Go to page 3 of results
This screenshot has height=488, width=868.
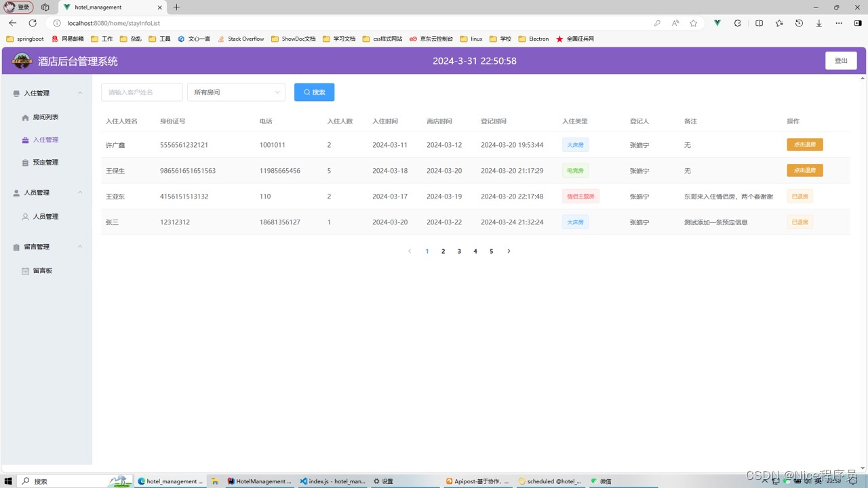[x=459, y=251]
